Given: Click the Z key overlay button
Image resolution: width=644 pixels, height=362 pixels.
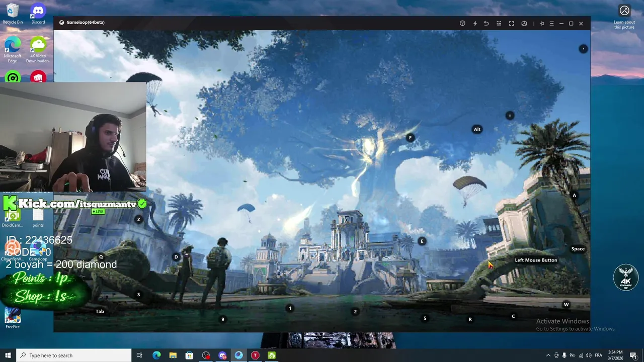Looking at the screenshot, I should [139, 220].
